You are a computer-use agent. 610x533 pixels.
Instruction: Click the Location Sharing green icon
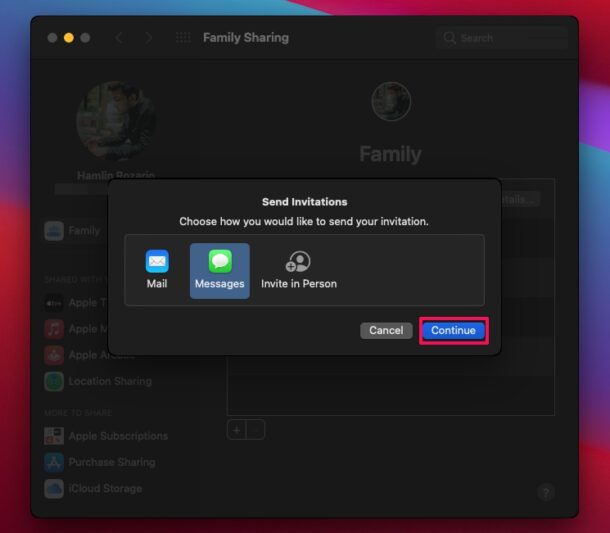[x=54, y=381]
